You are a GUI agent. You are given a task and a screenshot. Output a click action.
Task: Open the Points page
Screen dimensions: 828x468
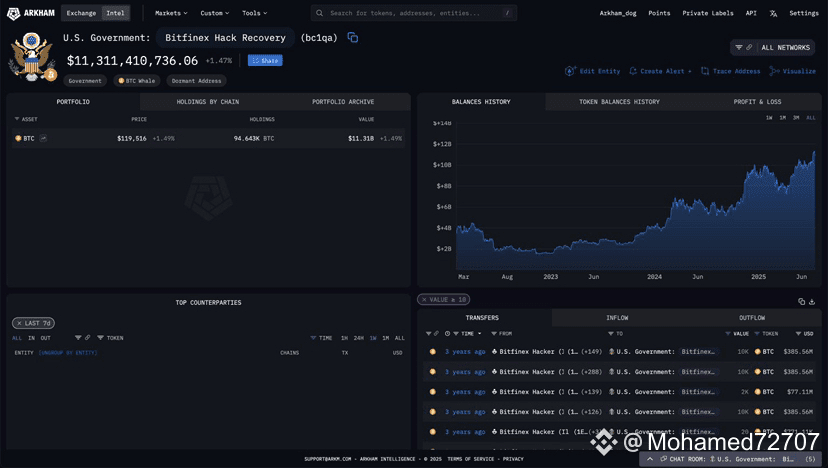click(x=659, y=13)
